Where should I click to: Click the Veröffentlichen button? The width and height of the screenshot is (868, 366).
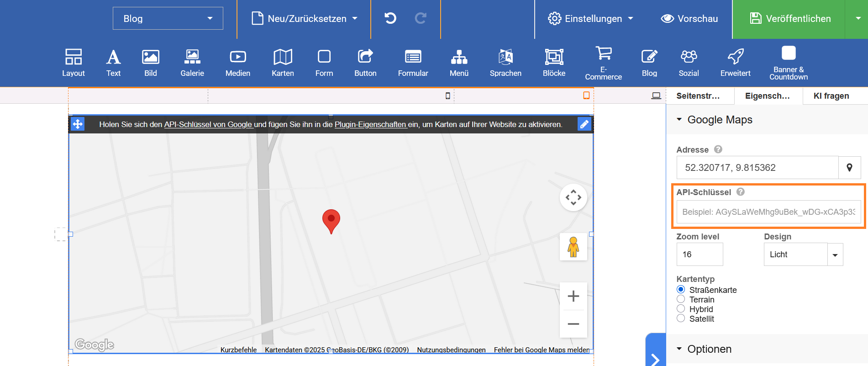click(789, 19)
